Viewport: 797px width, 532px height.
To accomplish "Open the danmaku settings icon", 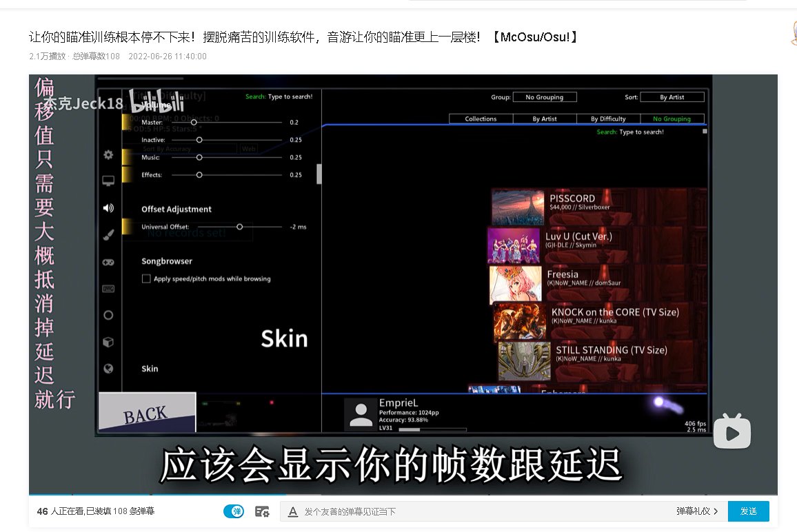I will (x=262, y=511).
